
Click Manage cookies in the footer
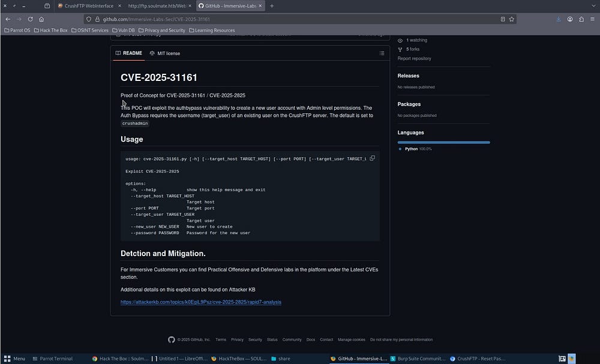[x=351, y=339]
